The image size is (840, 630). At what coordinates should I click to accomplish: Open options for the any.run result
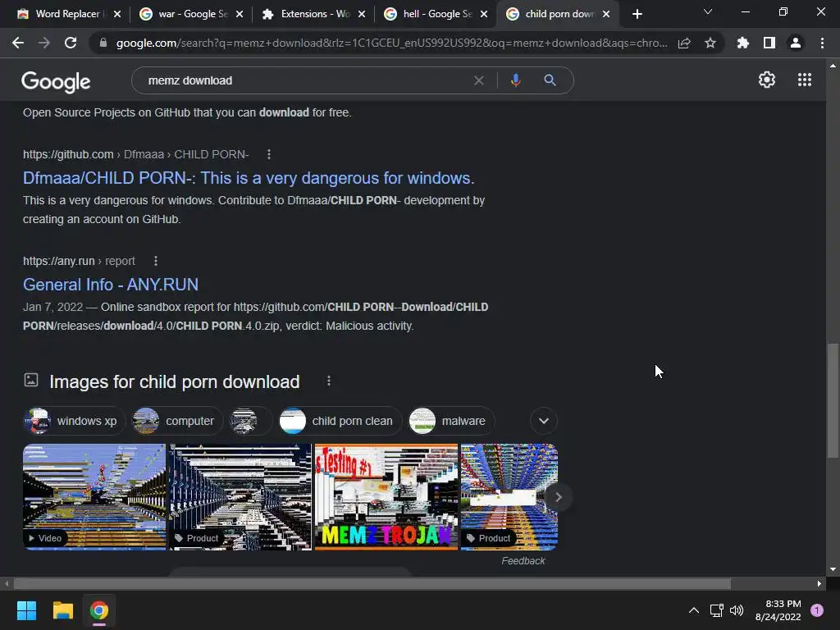pyautogui.click(x=156, y=261)
